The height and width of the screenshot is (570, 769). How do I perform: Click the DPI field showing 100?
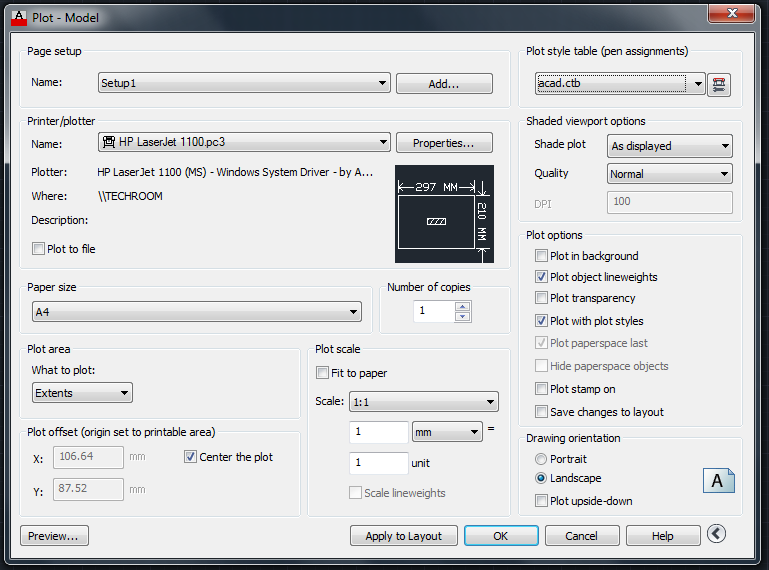[669, 202]
